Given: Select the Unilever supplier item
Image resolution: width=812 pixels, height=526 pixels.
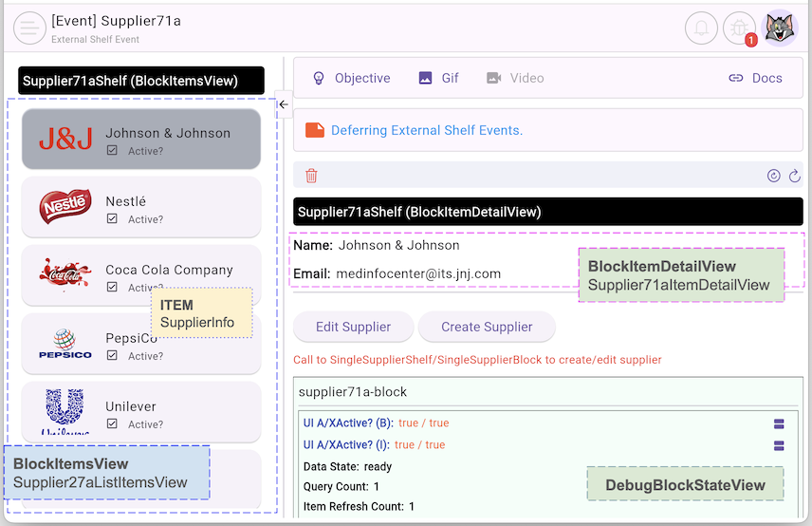Looking at the screenshot, I should [x=141, y=412].
